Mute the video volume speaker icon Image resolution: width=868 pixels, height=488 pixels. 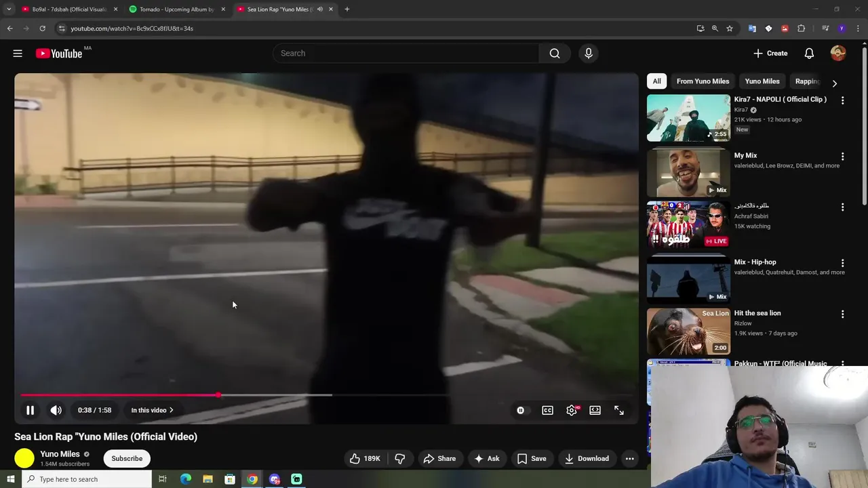click(56, 410)
